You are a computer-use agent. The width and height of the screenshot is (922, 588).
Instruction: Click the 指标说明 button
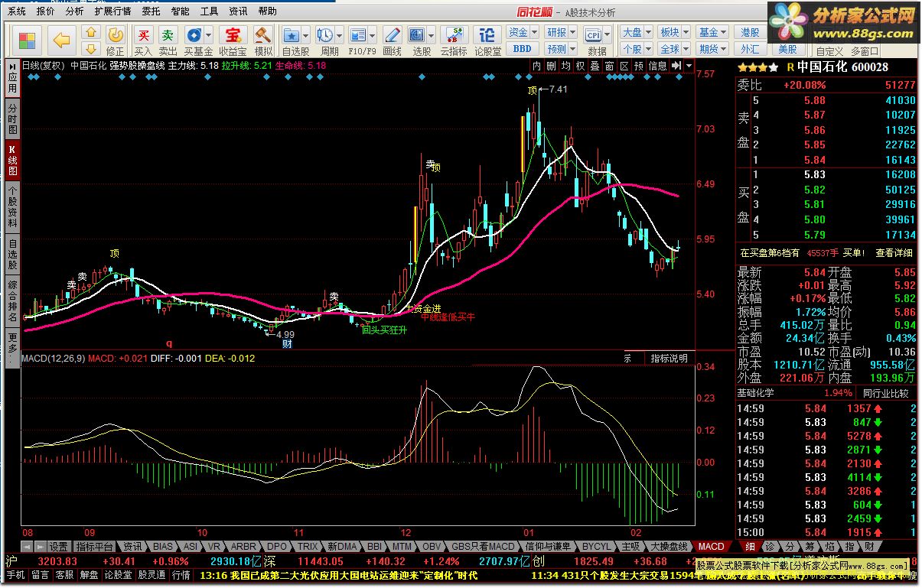[x=669, y=358]
